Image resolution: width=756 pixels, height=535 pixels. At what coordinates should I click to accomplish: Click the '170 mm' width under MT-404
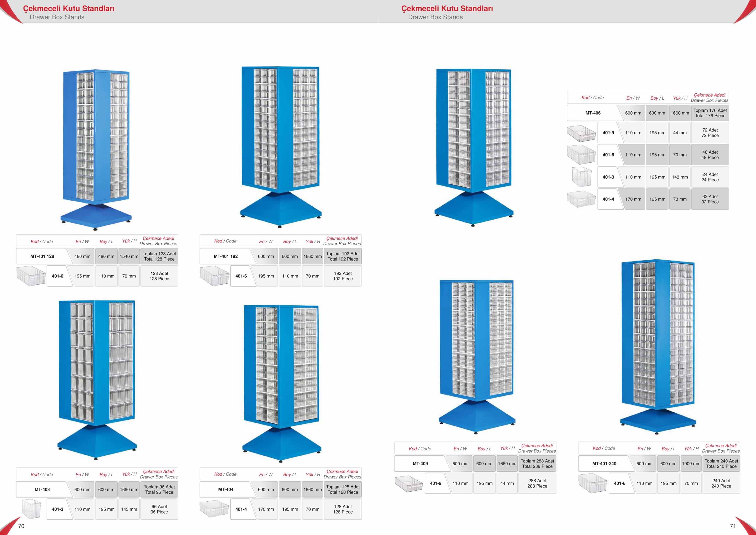266,509
